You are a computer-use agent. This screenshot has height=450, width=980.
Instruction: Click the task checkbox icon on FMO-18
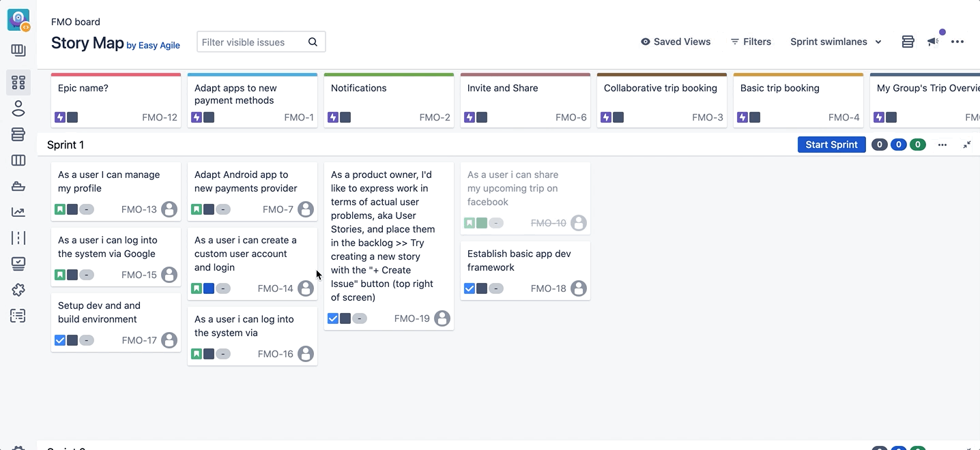[x=470, y=288]
